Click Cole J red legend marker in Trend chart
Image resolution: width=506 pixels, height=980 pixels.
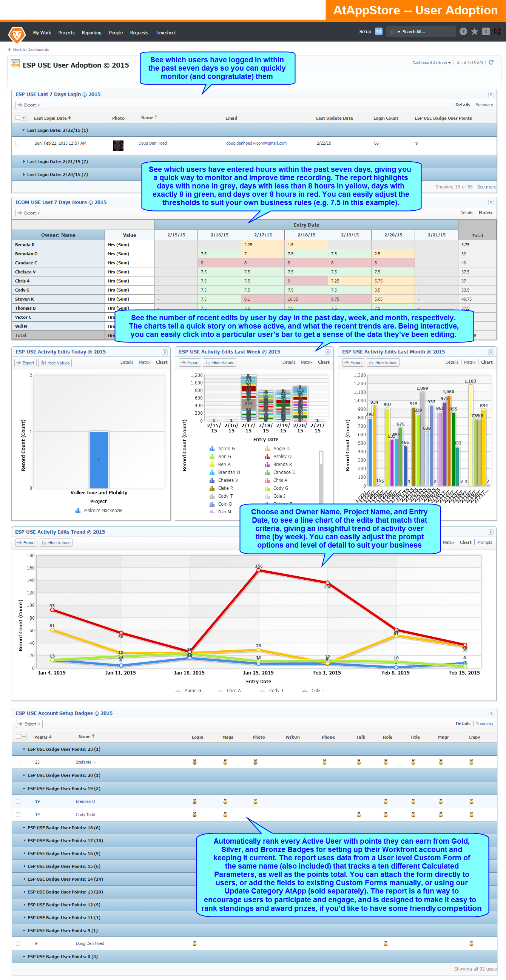pos(305,691)
